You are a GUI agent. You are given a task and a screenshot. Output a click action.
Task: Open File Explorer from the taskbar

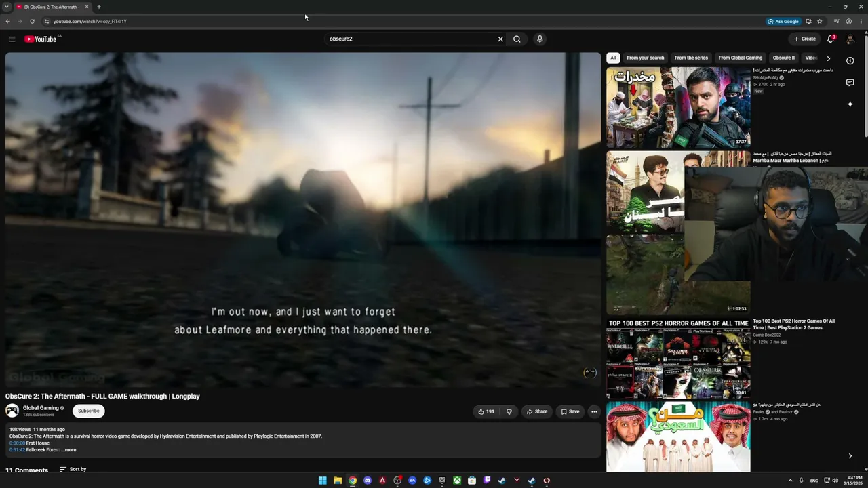(338, 481)
